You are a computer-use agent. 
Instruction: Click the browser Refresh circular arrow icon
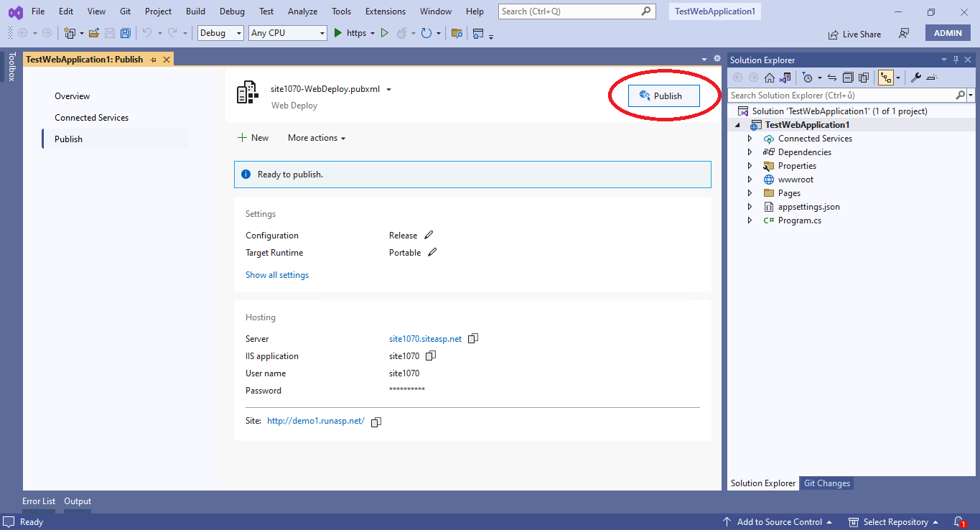[x=426, y=33]
